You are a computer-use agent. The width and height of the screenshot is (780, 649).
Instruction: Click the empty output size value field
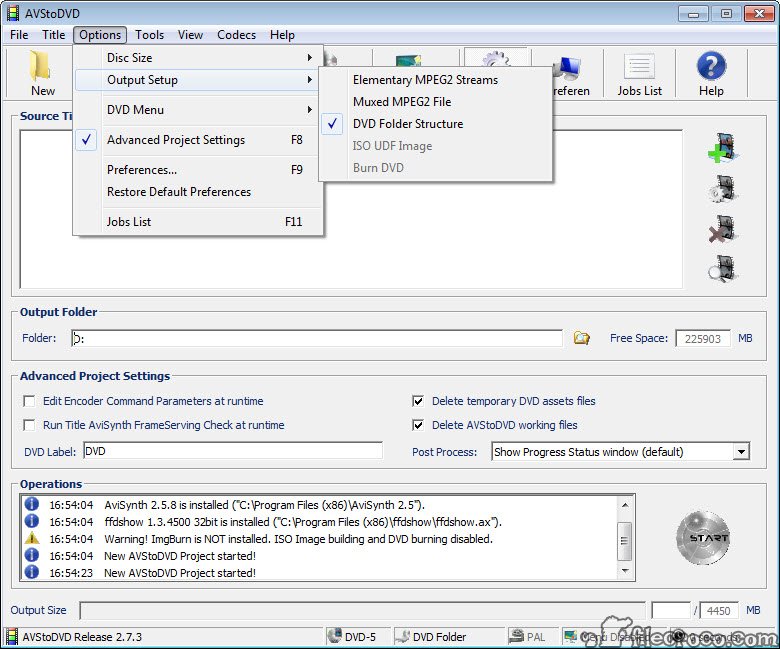click(671, 610)
